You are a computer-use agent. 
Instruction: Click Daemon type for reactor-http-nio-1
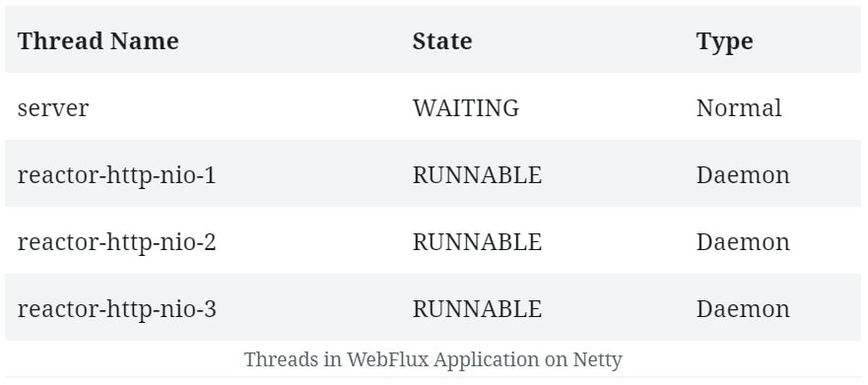pos(743,175)
